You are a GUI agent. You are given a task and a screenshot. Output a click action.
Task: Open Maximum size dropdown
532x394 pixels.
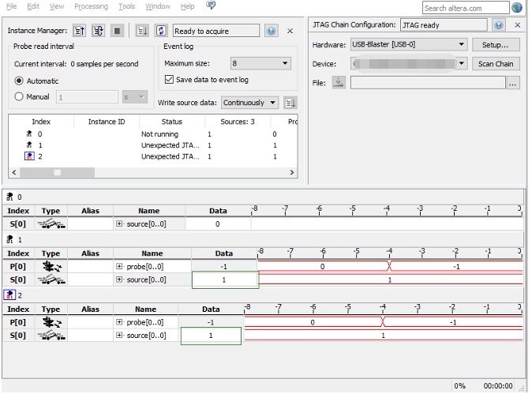pos(260,63)
